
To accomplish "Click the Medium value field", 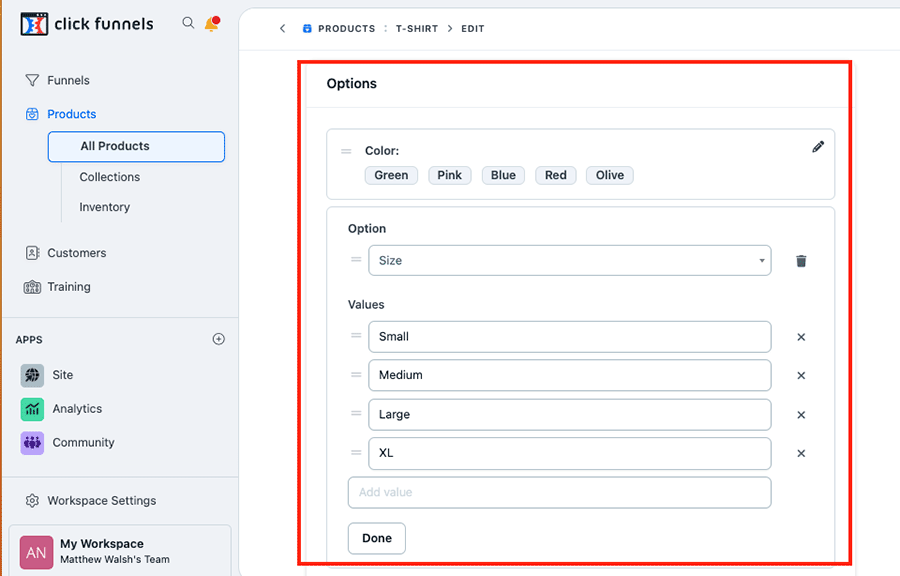I will tap(569, 375).
